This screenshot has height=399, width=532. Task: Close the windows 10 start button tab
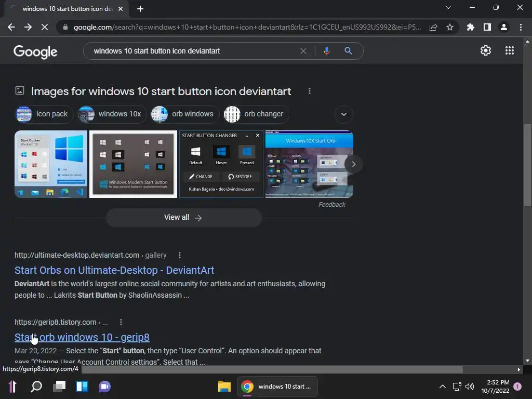coord(121,9)
